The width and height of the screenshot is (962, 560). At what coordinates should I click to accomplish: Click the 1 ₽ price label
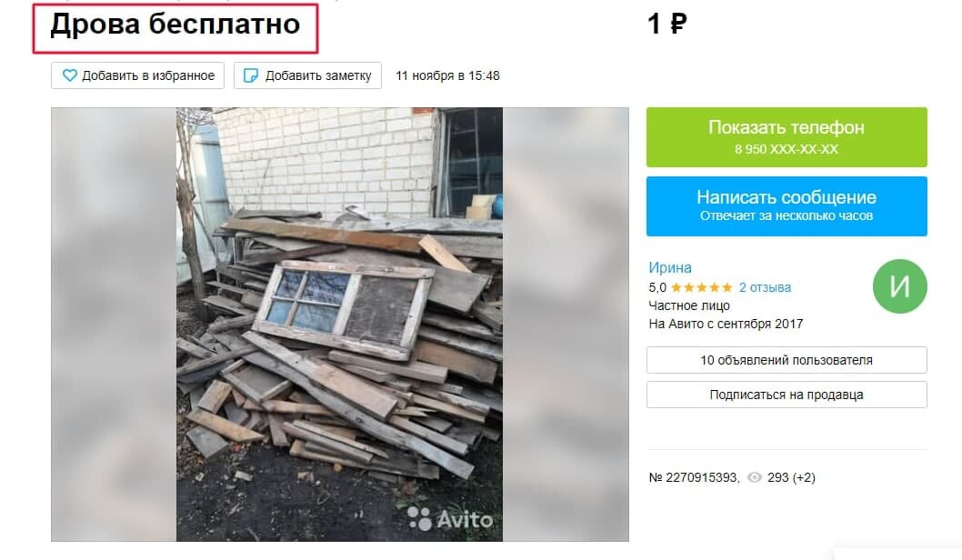point(666,24)
